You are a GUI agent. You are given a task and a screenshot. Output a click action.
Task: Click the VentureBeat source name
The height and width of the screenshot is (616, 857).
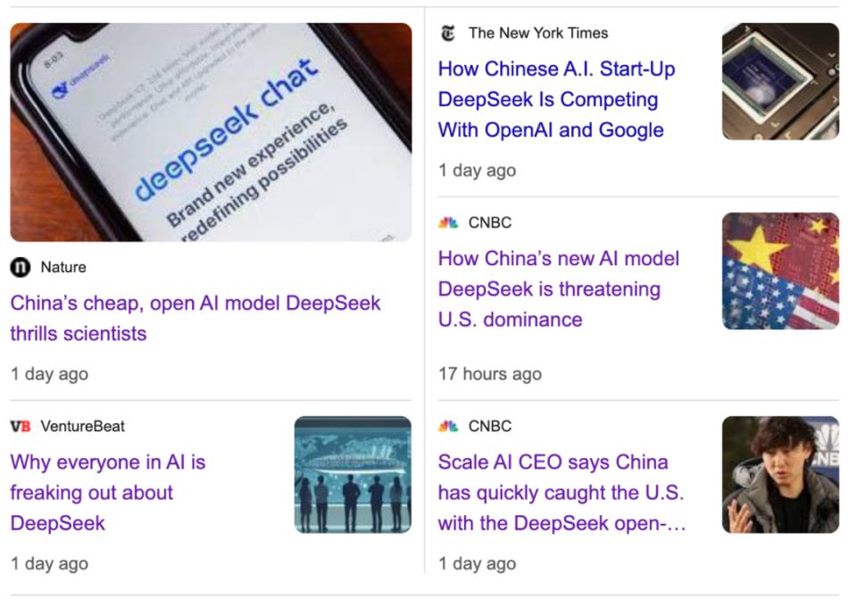click(82, 426)
